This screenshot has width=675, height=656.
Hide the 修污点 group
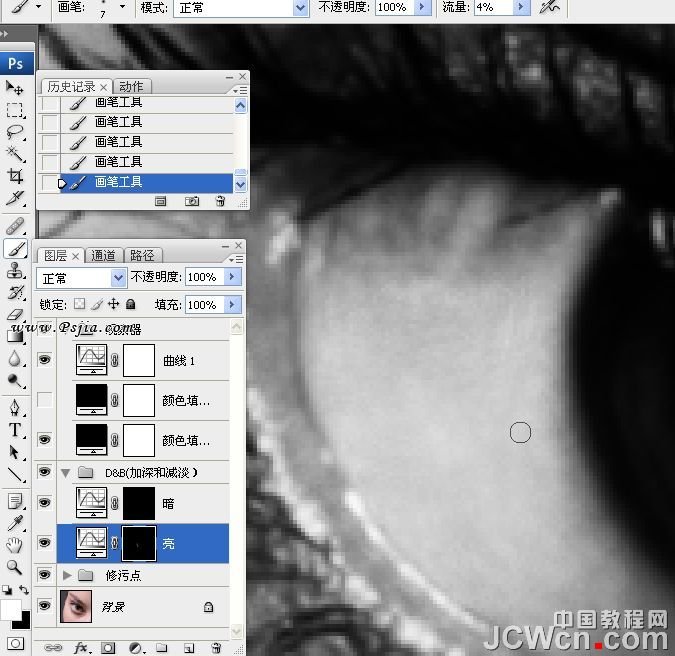pos(44,575)
